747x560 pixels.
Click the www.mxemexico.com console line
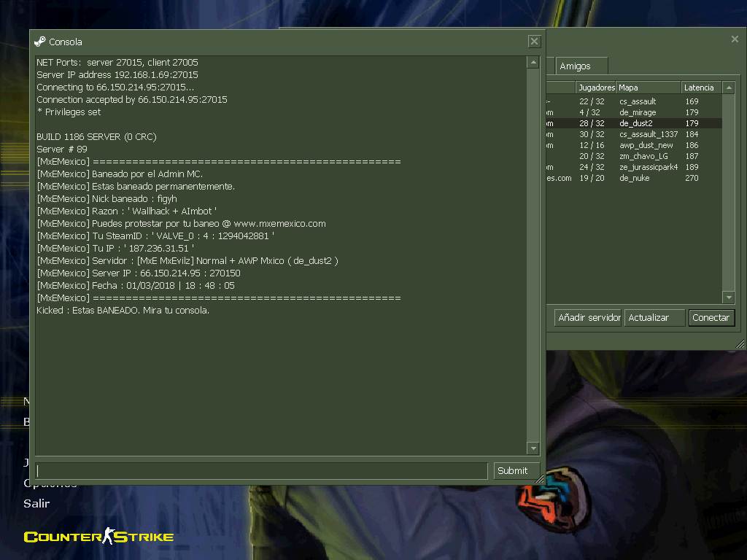point(181,223)
